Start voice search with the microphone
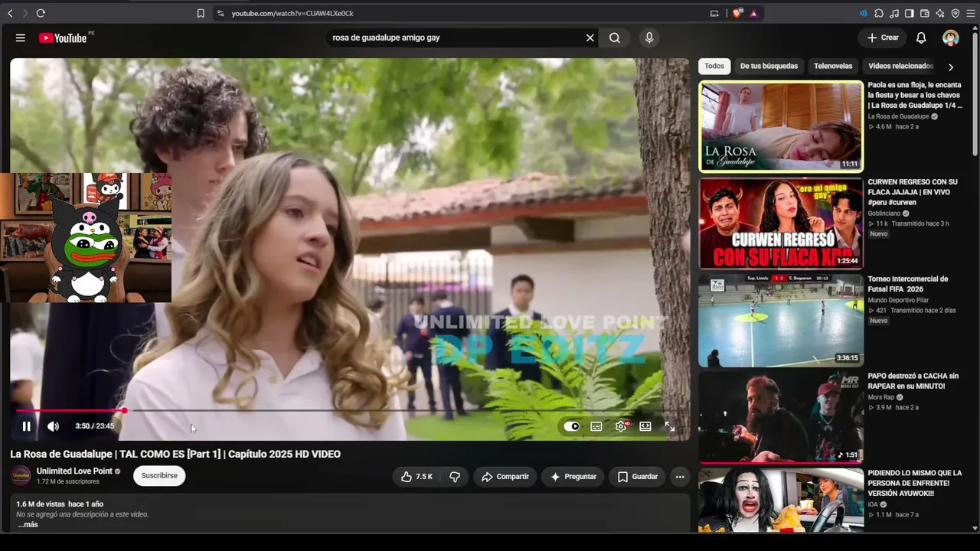The width and height of the screenshot is (980, 551). pos(649,37)
